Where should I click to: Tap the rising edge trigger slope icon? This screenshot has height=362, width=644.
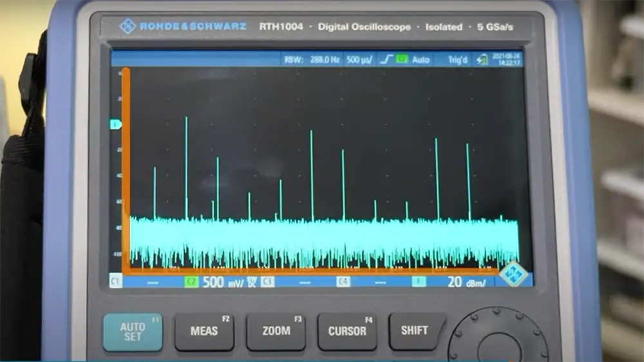point(386,59)
